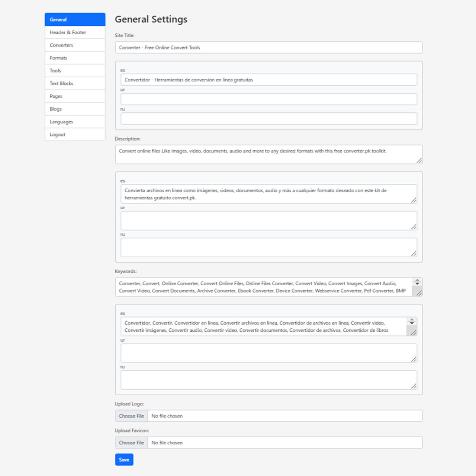Click 'No file chosen' beside Upload Logo
Image resolution: width=476 pixels, height=476 pixels.
[167, 416]
